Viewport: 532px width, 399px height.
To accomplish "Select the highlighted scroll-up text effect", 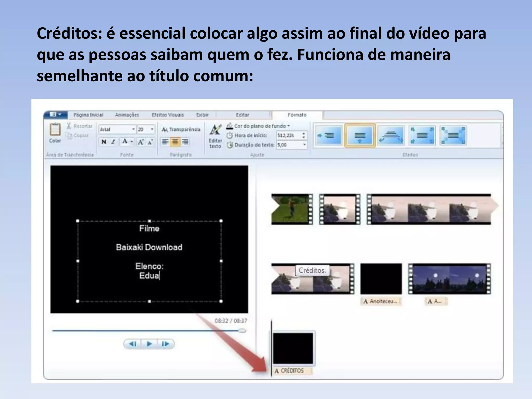I will click(360, 136).
